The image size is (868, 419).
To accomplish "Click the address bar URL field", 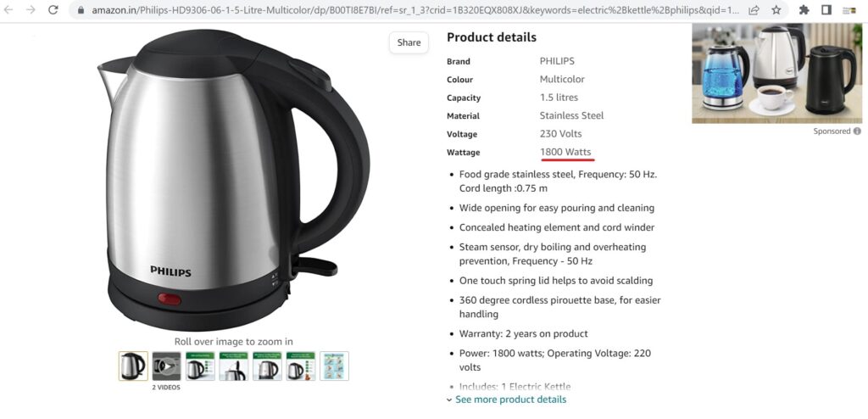I will click(x=415, y=10).
